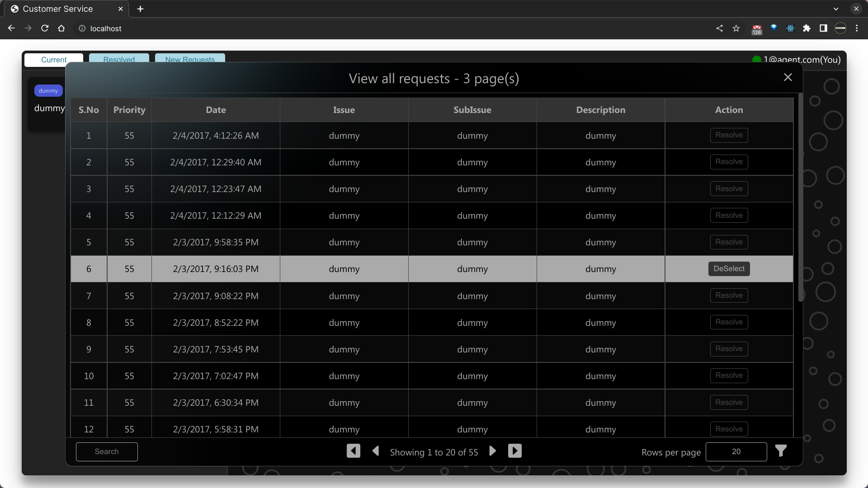Go to next page arrow

(x=493, y=451)
